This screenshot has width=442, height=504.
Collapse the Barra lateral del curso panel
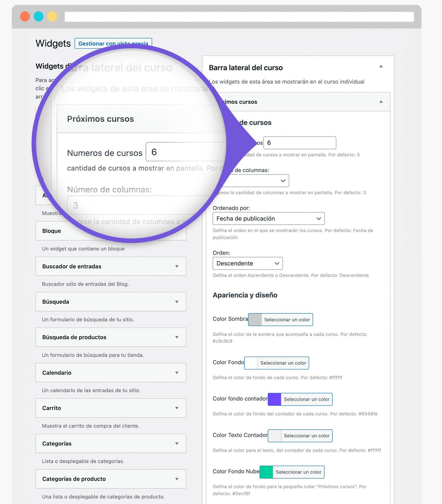[x=381, y=67]
